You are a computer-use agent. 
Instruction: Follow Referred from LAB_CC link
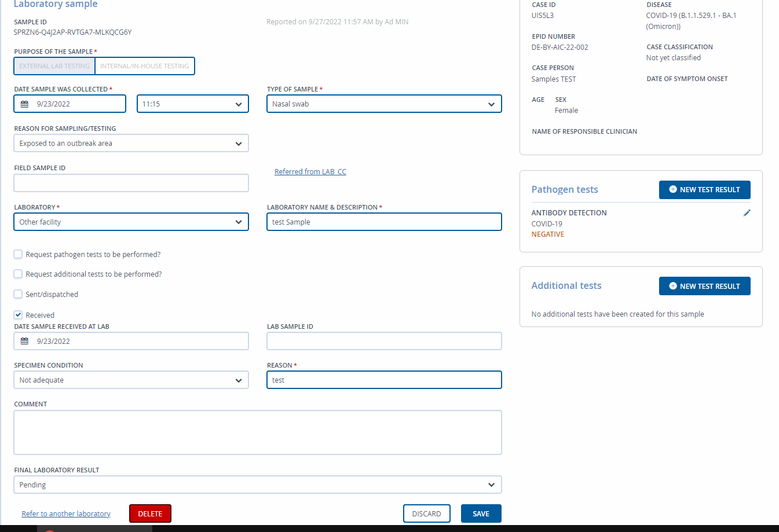point(310,171)
